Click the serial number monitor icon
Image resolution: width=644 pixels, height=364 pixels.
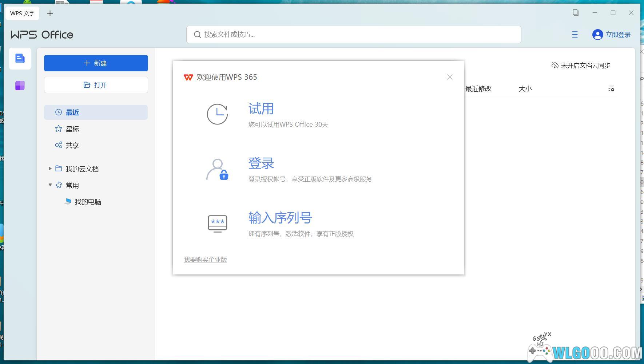click(217, 223)
